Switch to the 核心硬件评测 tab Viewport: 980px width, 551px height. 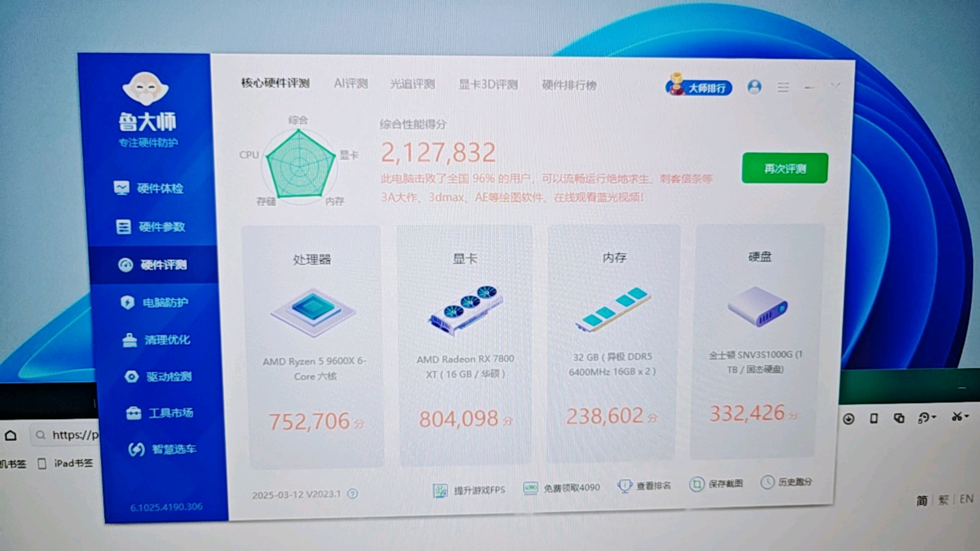point(275,83)
